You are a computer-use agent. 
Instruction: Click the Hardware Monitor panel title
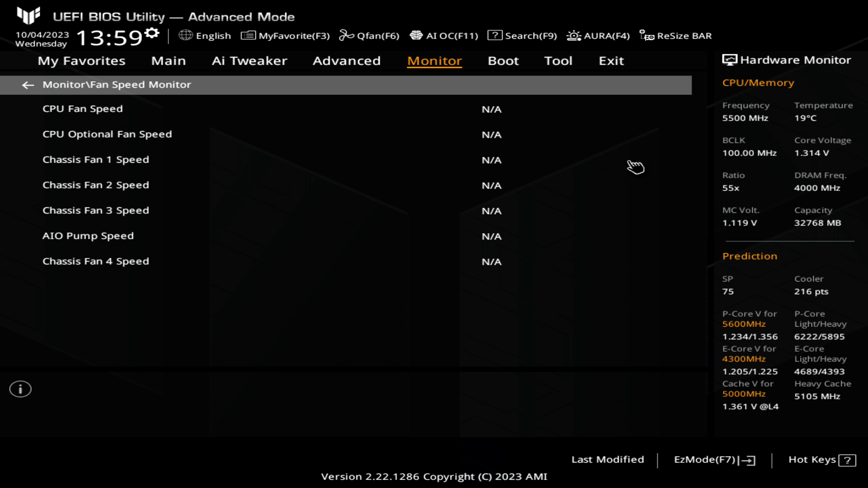click(x=795, y=60)
